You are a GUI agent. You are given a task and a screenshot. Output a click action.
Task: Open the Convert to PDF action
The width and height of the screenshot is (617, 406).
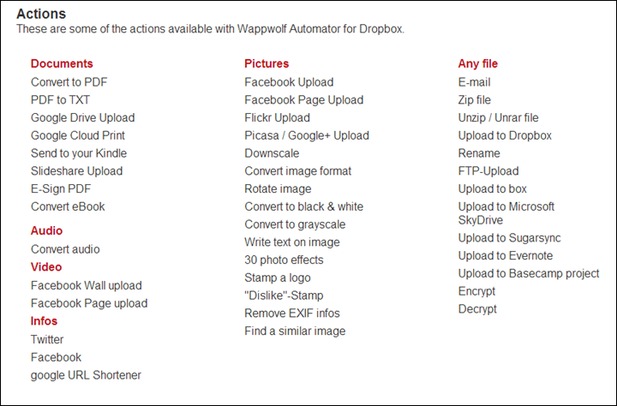tap(69, 82)
